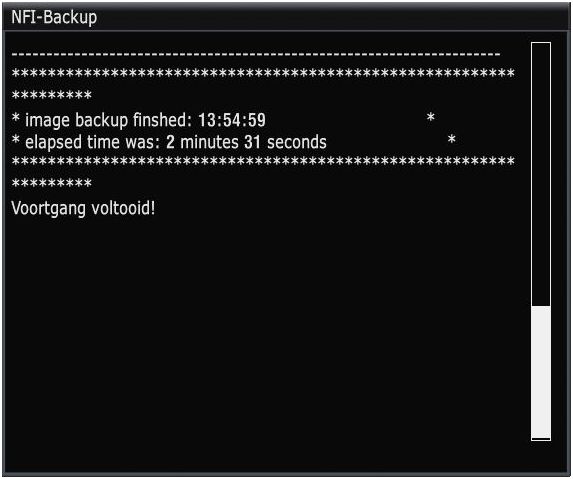
Task: Click the trailing asterisk after 13:54:59 line
Action: tap(430, 117)
